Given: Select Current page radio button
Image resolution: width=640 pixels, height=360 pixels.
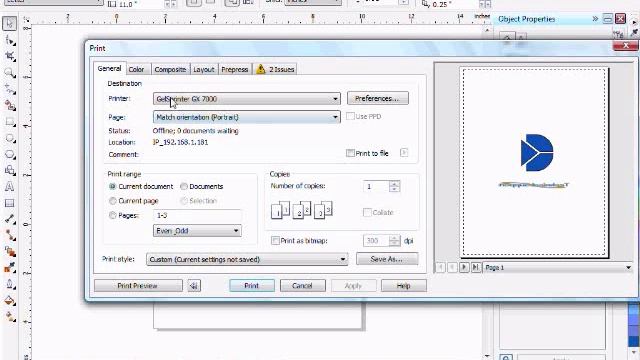Looking at the screenshot, I should (x=113, y=201).
